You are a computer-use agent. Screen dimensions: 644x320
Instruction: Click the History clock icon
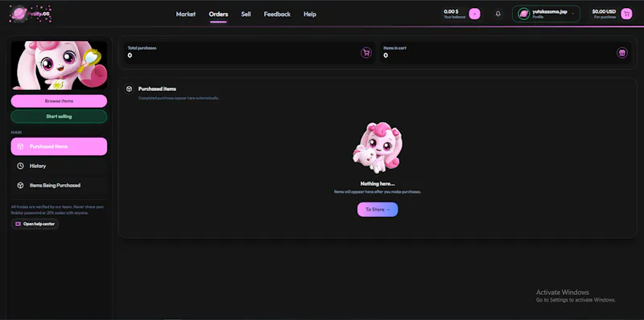pyautogui.click(x=20, y=166)
